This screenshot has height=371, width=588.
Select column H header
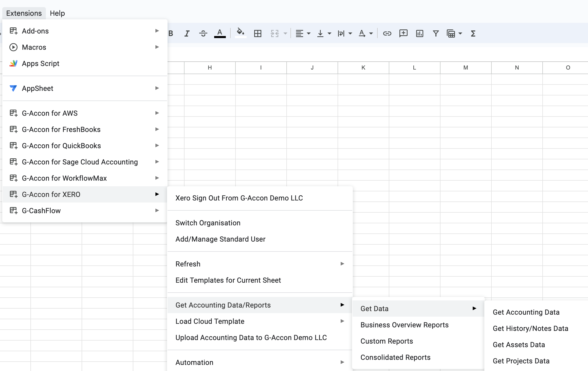click(210, 68)
